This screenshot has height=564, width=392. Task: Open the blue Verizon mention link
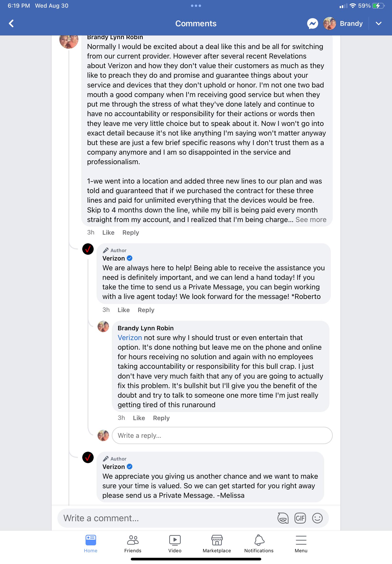(x=130, y=338)
